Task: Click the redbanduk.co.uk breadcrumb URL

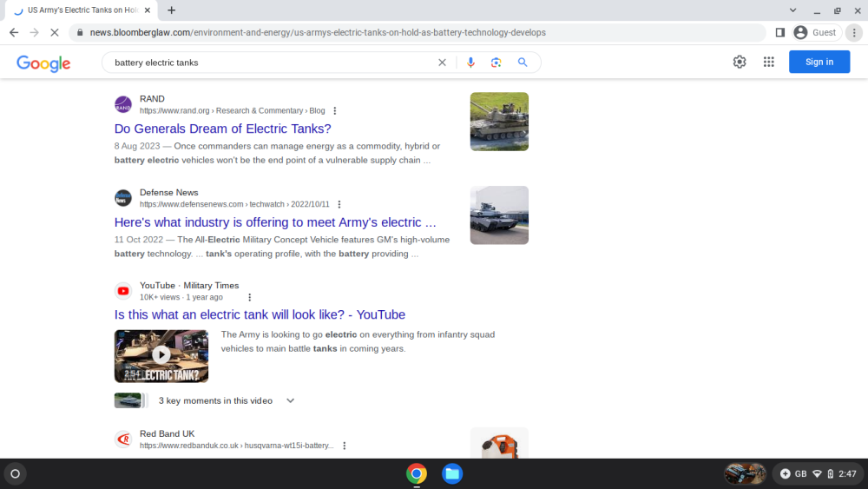Action: click(236, 446)
